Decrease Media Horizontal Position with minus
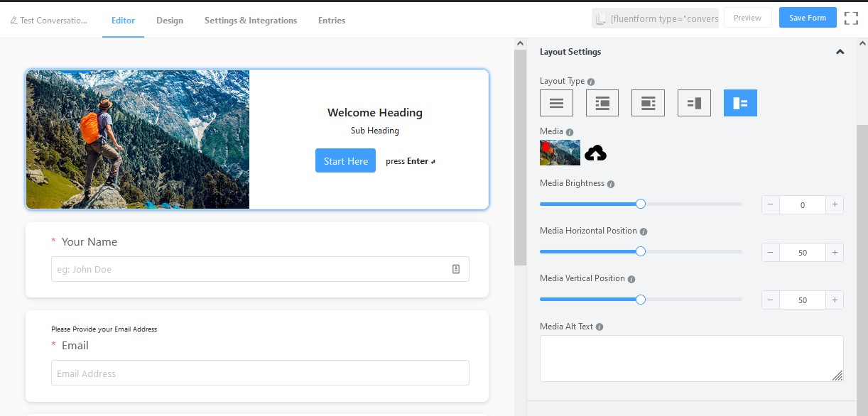 coord(771,252)
